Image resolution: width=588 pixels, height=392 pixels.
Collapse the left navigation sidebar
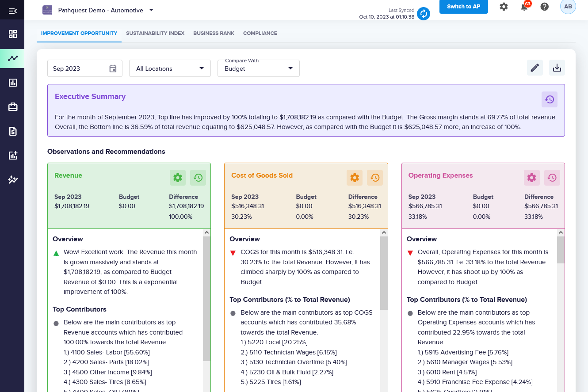(x=12, y=10)
